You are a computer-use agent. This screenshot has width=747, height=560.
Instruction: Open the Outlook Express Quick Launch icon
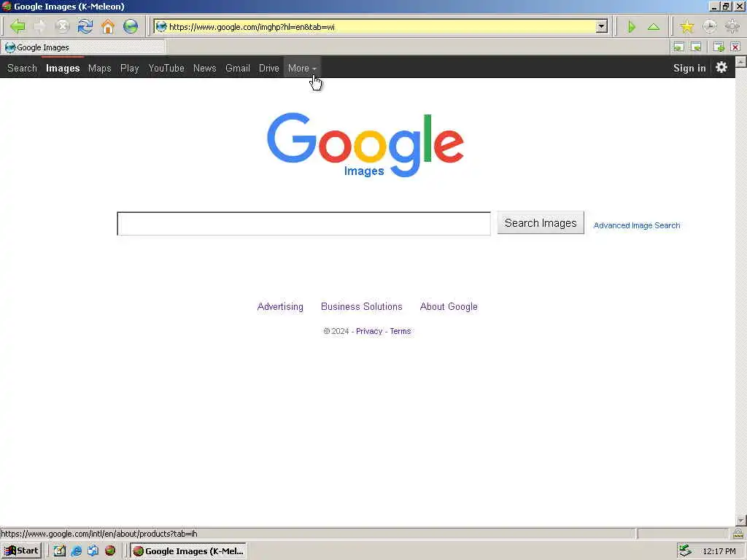click(93, 551)
